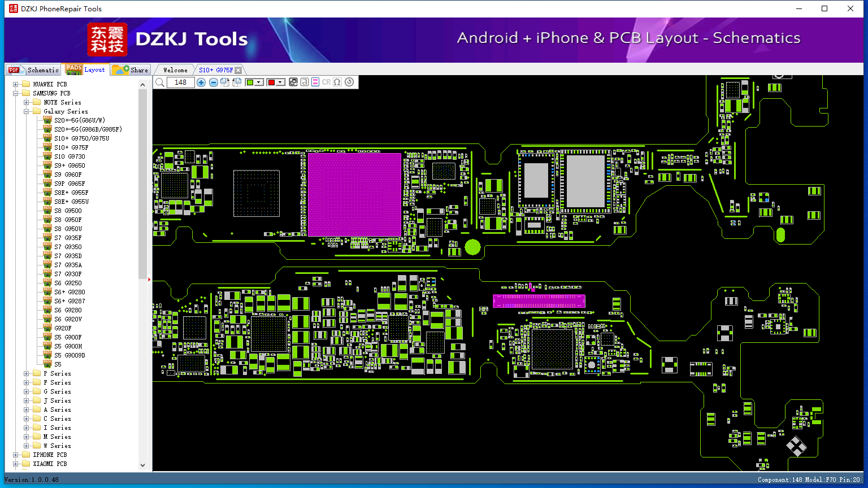Click the tree scrollbar down arrow
The height and width of the screenshot is (488, 868).
pos(142,465)
